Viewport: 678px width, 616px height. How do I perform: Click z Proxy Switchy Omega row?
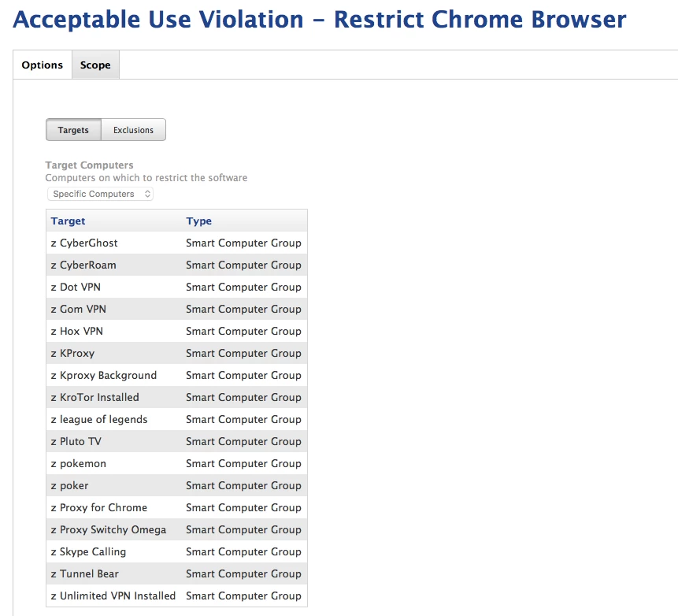(x=177, y=530)
